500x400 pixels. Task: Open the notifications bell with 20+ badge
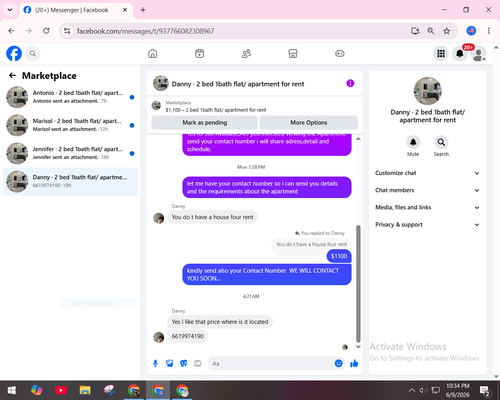(460, 53)
